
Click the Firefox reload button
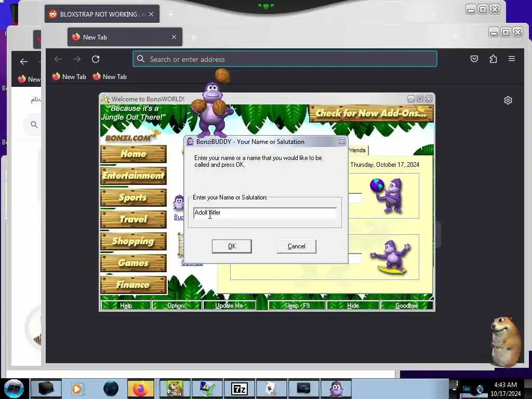pyautogui.click(x=96, y=59)
